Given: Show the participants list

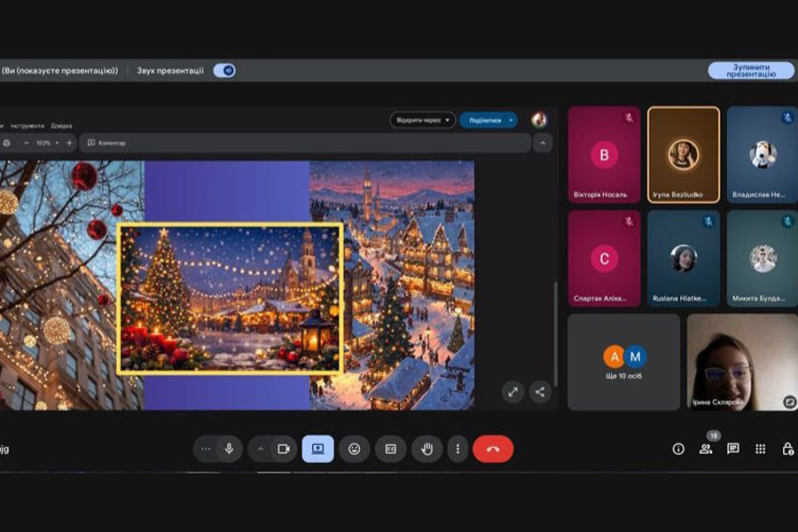Looking at the screenshot, I should [x=706, y=449].
